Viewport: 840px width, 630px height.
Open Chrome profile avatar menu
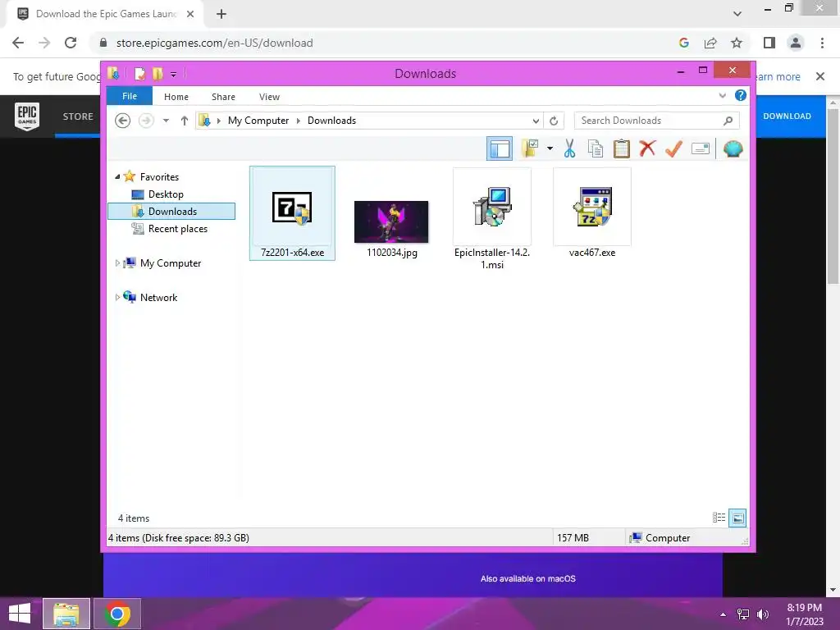(796, 43)
